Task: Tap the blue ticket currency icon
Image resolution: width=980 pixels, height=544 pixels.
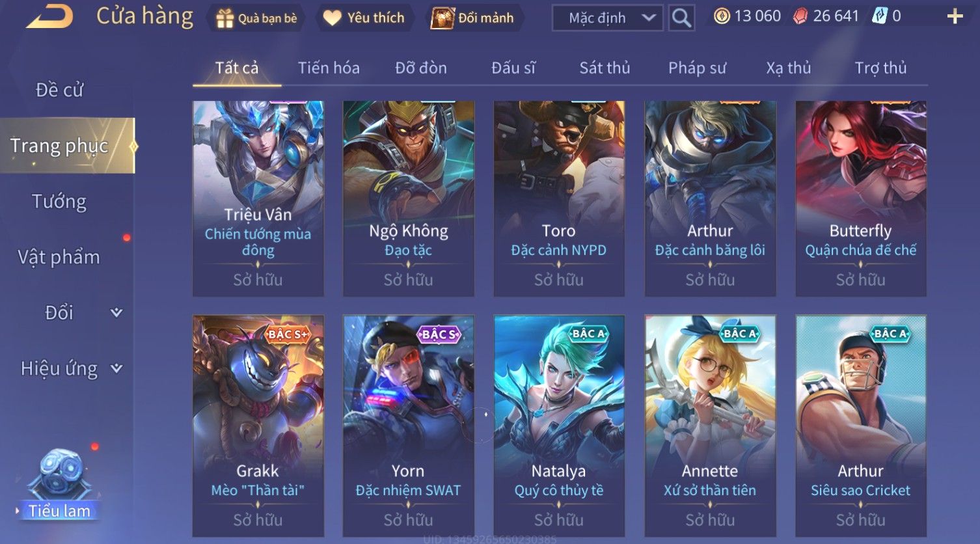Action: pyautogui.click(x=880, y=16)
